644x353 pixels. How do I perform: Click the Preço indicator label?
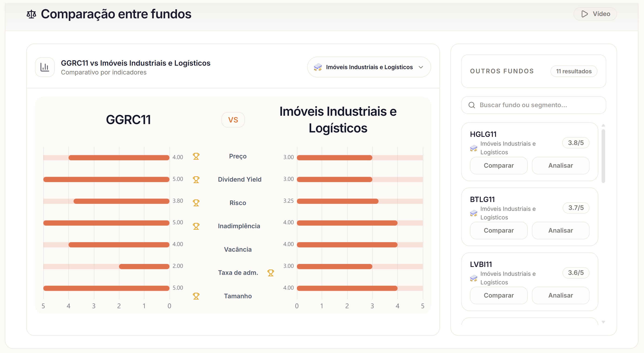pyautogui.click(x=238, y=156)
